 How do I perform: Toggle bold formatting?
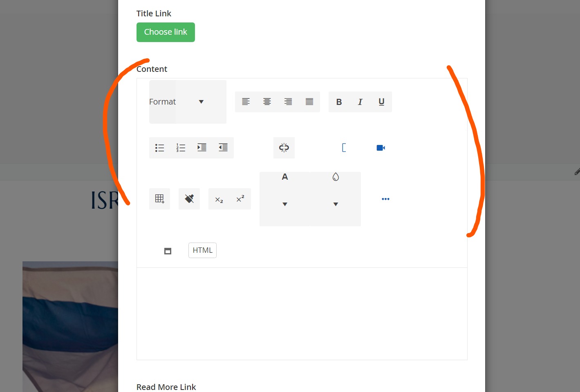339,102
